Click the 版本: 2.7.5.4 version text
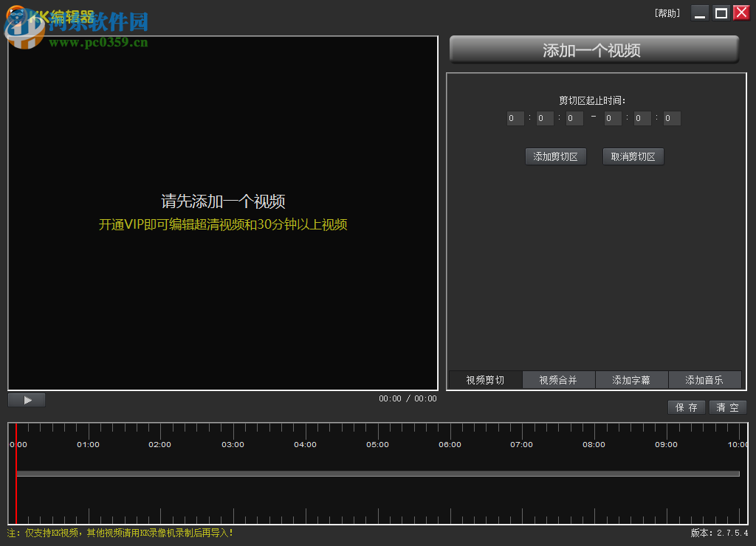 tap(719, 533)
